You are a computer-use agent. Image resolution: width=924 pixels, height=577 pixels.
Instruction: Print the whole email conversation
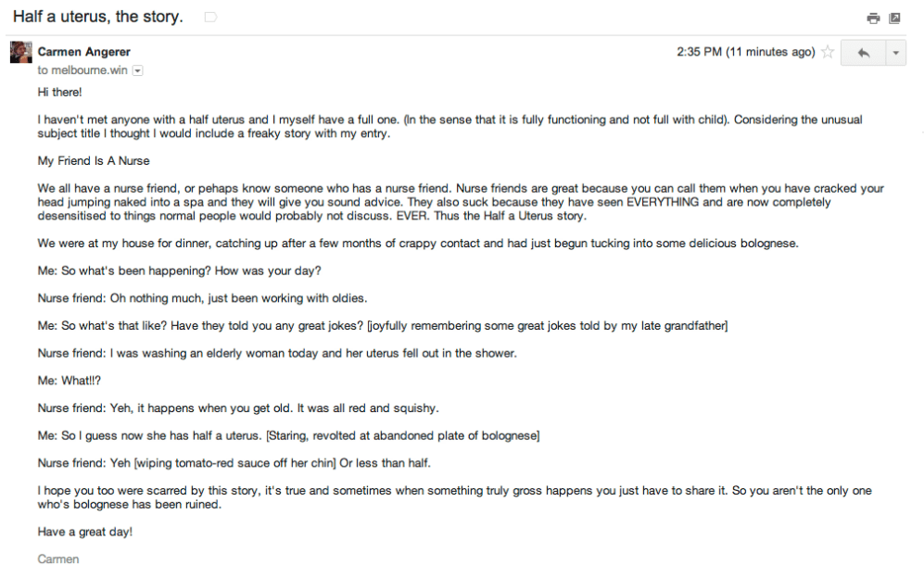tap(873, 19)
